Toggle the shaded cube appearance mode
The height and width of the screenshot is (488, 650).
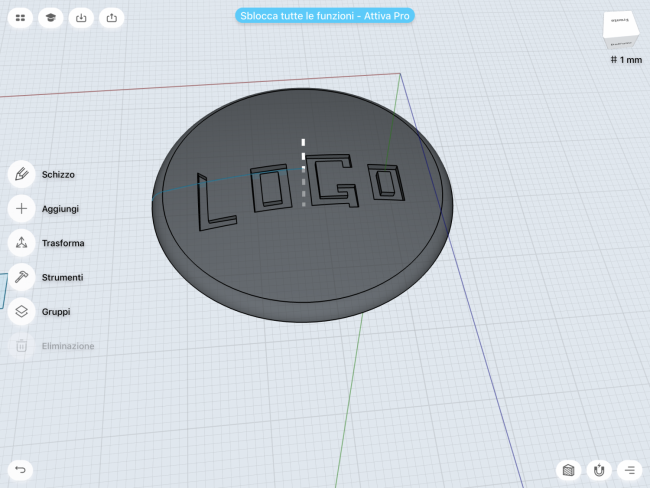click(x=568, y=469)
